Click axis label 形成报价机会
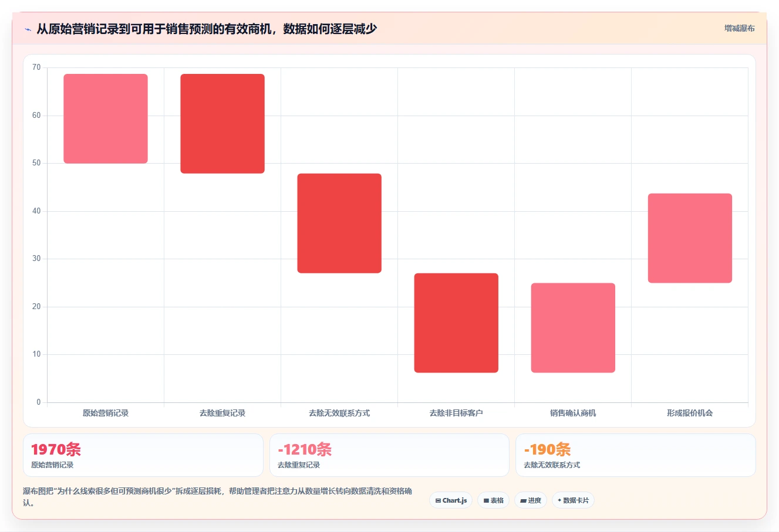Viewport: 779px width, 532px height. (x=690, y=413)
